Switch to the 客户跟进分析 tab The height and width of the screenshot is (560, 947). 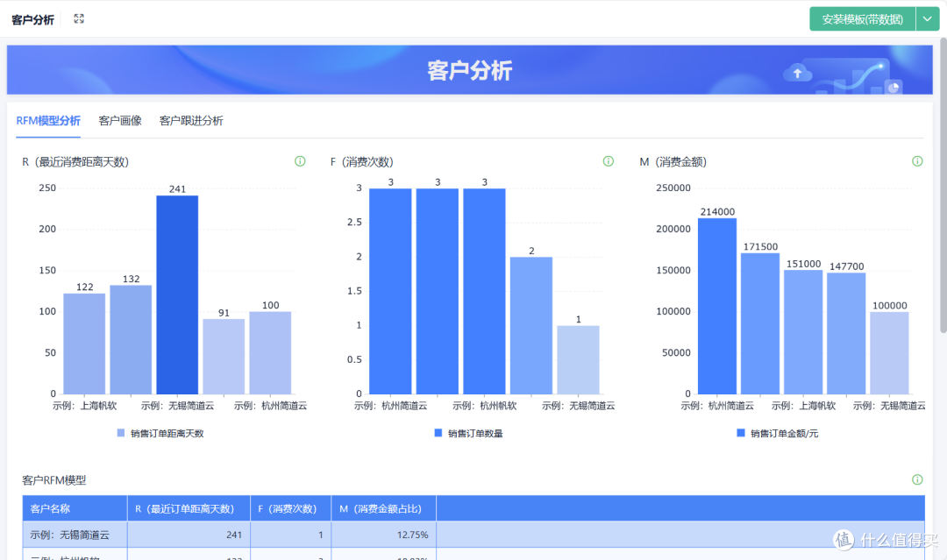coord(191,121)
